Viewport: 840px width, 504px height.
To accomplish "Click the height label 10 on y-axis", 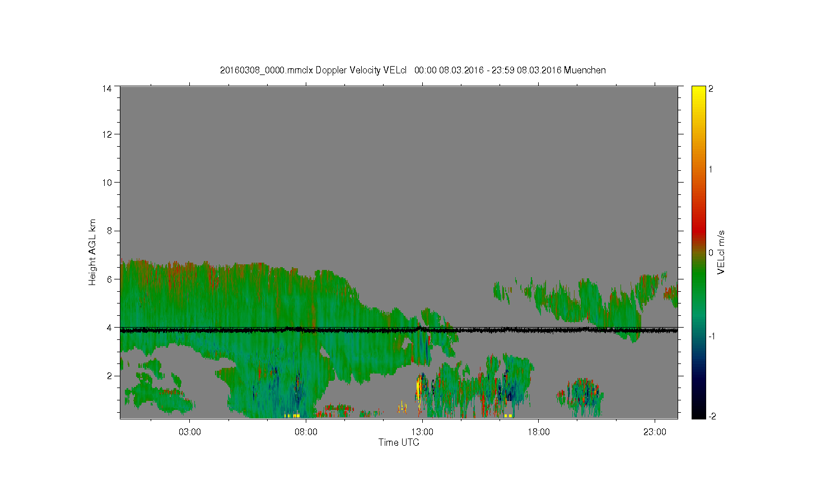I will [106, 183].
